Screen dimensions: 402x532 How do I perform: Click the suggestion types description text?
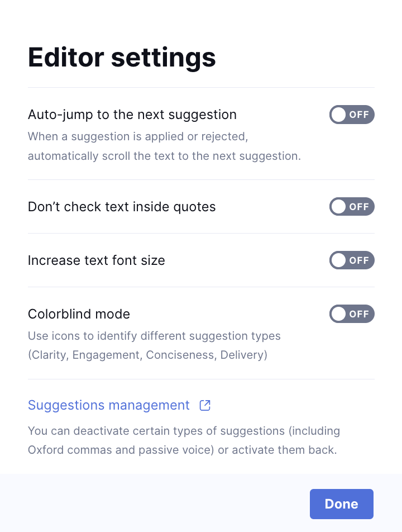coord(155,345)
